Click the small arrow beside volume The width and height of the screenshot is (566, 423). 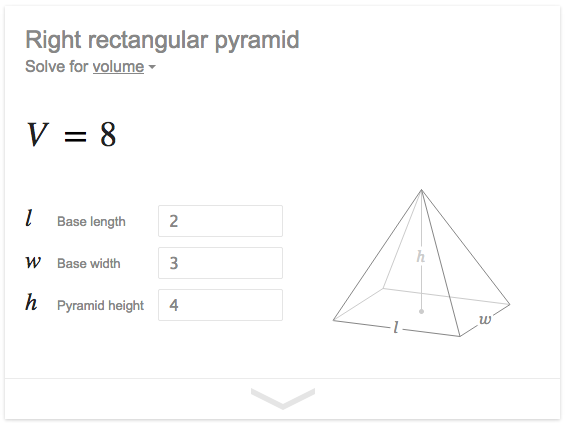152,67
